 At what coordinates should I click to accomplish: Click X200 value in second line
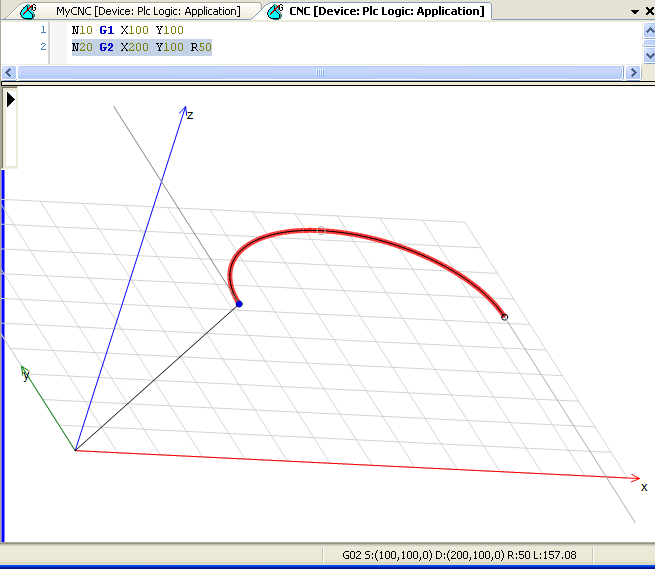pos(135,47)
